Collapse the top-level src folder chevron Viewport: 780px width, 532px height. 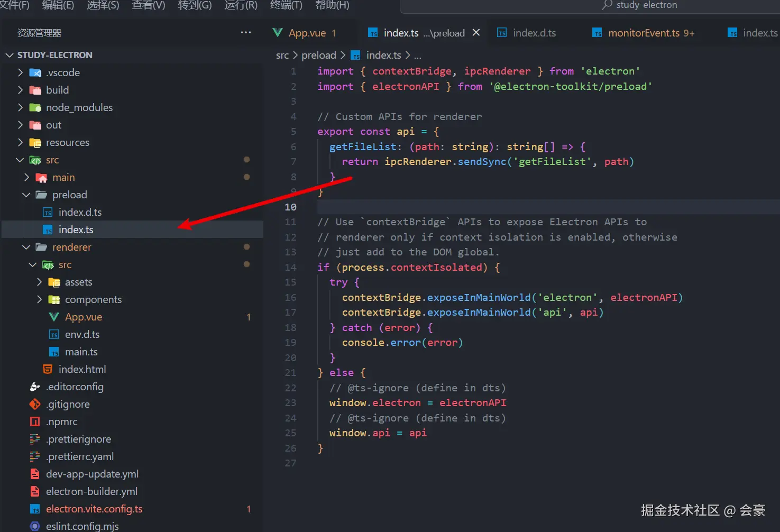pos(20,160)
